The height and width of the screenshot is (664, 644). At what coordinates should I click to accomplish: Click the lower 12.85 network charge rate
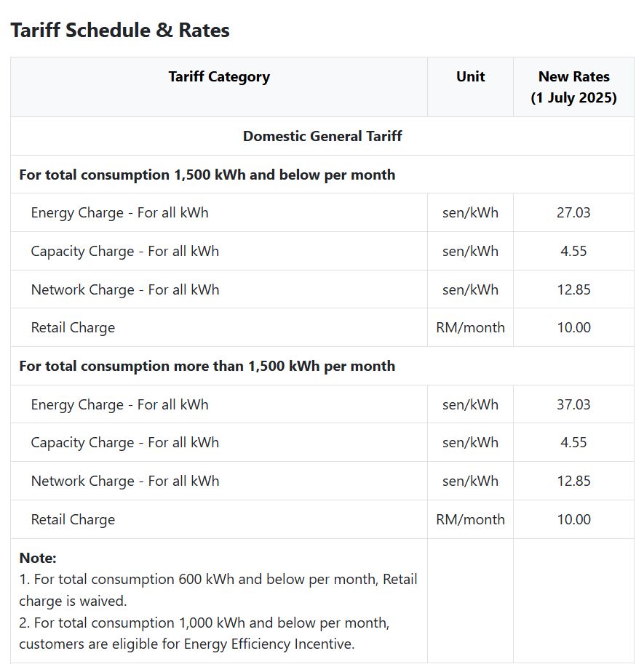click(x=573, y=481)
